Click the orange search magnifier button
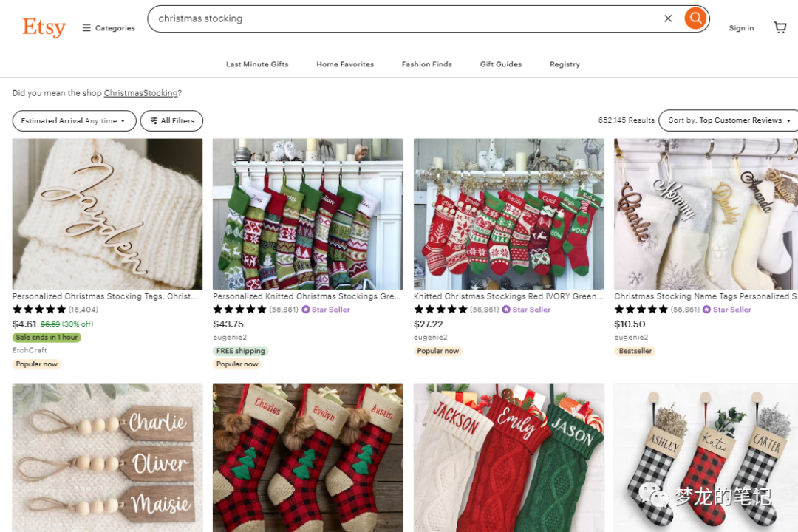Viewport: 798px width, 532px height. pyautogui.click(x=695, y=18)
